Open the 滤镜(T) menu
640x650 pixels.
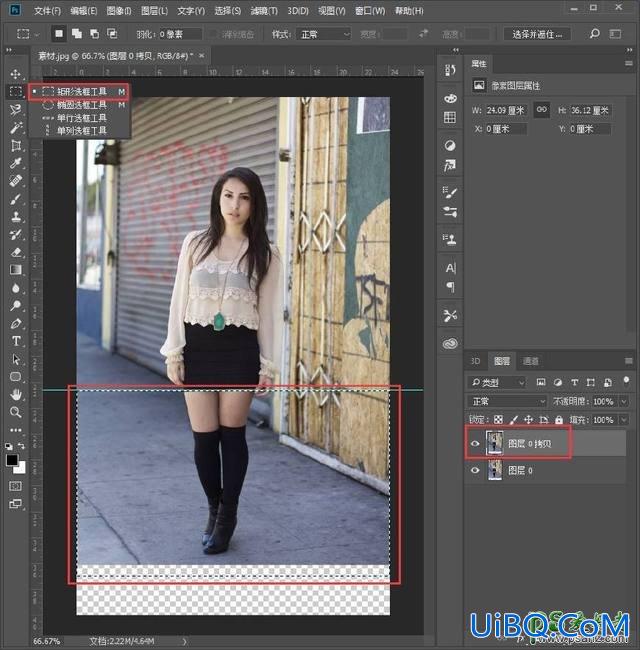pos(264,11)
